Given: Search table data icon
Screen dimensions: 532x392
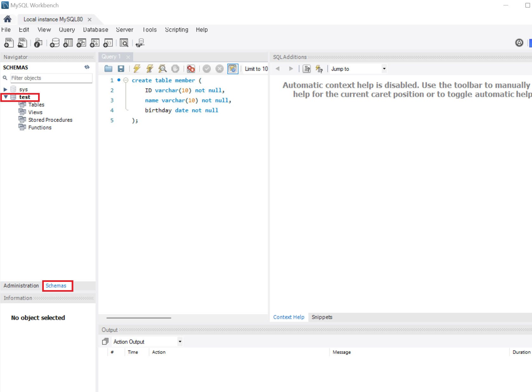Looking at the screenshot, I should tap(124, 43).
